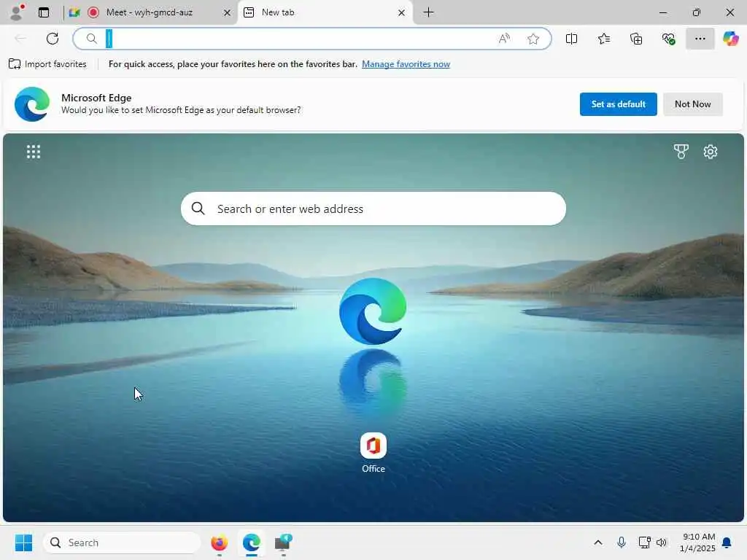Click the taskbar Search box

point(122,542)
